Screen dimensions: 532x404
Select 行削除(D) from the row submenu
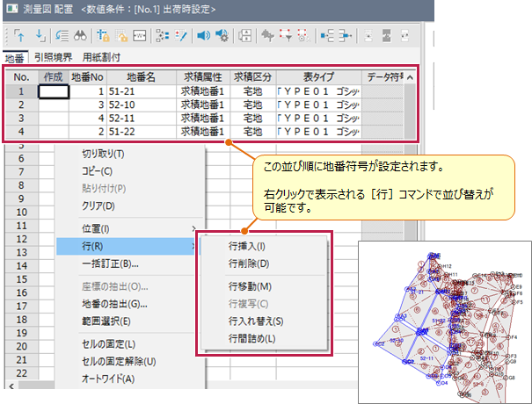point(248,263)
